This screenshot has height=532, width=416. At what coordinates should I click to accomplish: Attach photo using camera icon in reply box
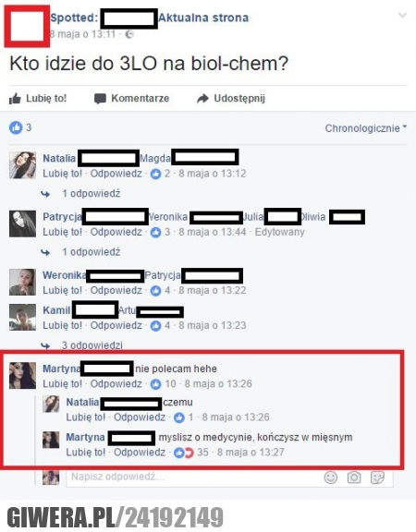pos(354,478)
